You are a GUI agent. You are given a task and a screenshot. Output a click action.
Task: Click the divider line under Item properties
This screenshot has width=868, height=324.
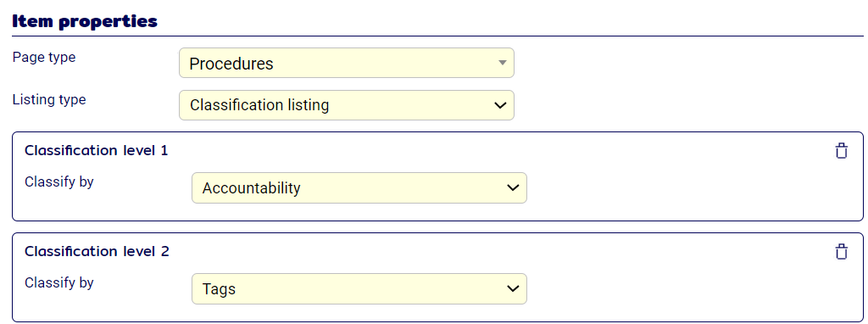pyautogui.click(x=437, y=36)
